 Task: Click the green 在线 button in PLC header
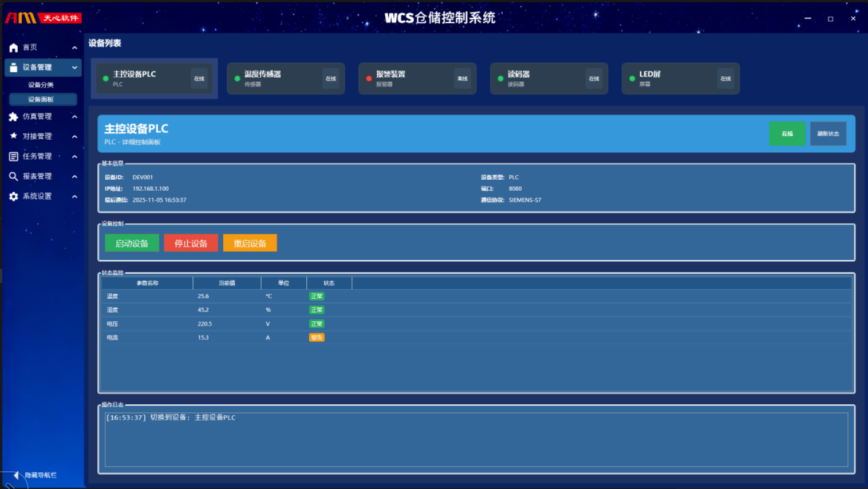click(x=787, y=133)
